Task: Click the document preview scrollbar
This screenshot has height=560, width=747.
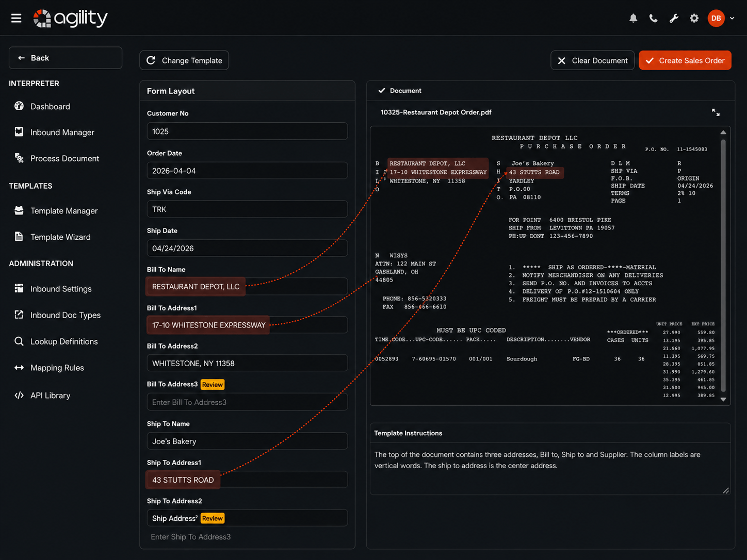Action: pos(723,266)
